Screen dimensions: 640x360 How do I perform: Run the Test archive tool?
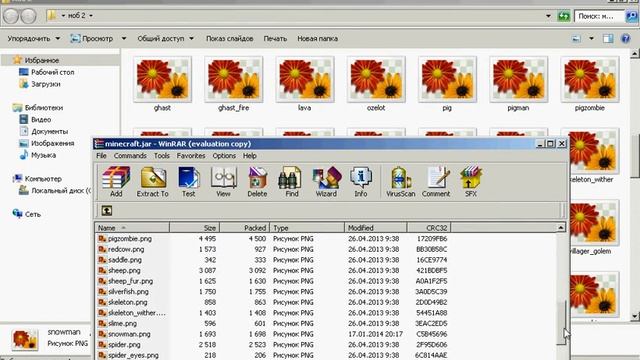(x=188, y=182)
